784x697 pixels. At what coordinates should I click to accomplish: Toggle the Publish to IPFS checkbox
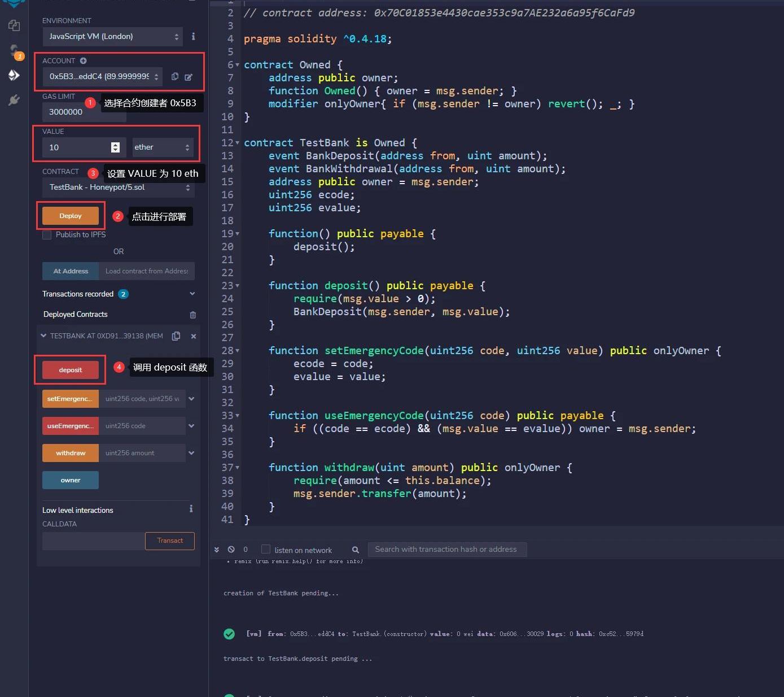47,235
